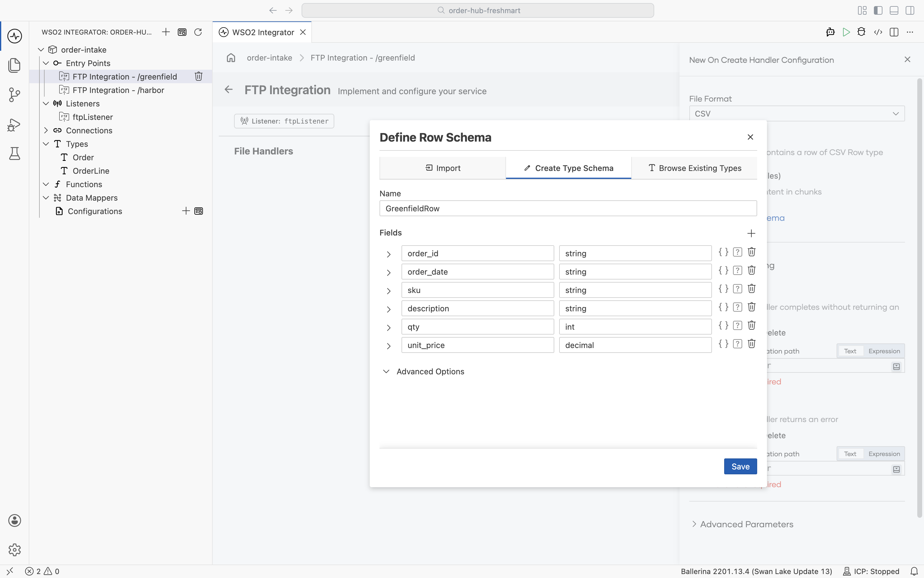Image resolution: width=924 pixels, height=578 pixels.
Task: Click the Listener: ftpListener button
Action: click(x=284, y=121)
